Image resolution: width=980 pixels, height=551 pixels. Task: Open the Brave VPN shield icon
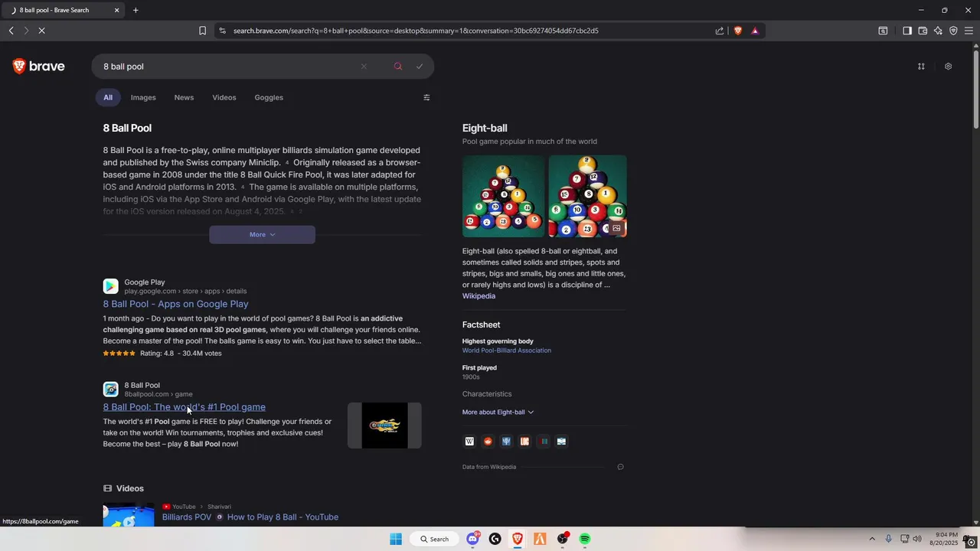(953, 31)
